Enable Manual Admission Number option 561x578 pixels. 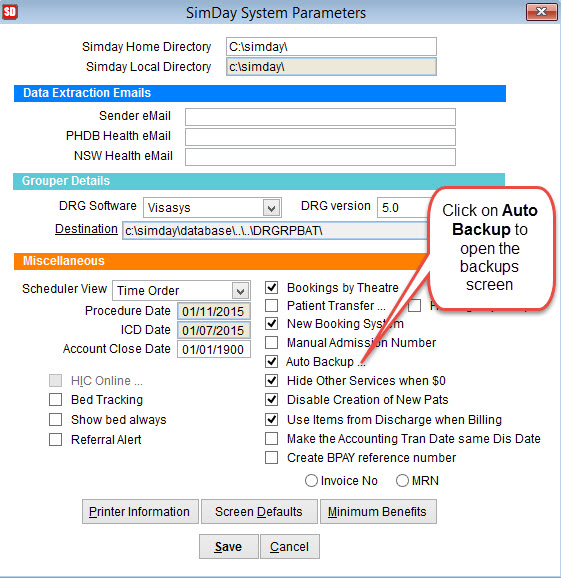pyautogui.click(x=272, y=342)
